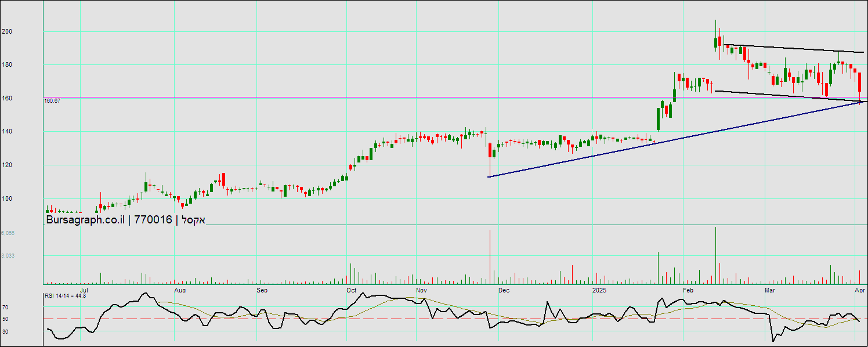Click the 2025 label on the time axis
Image resolution: width=868 pixels, height=347 pixels.
[x=599, y=290]
